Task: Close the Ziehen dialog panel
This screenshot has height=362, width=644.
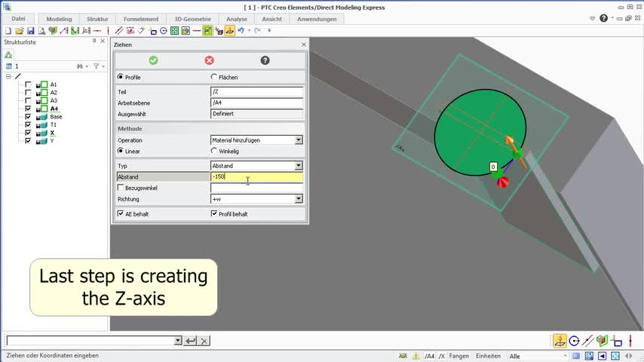Action: [x=303, y=44]
